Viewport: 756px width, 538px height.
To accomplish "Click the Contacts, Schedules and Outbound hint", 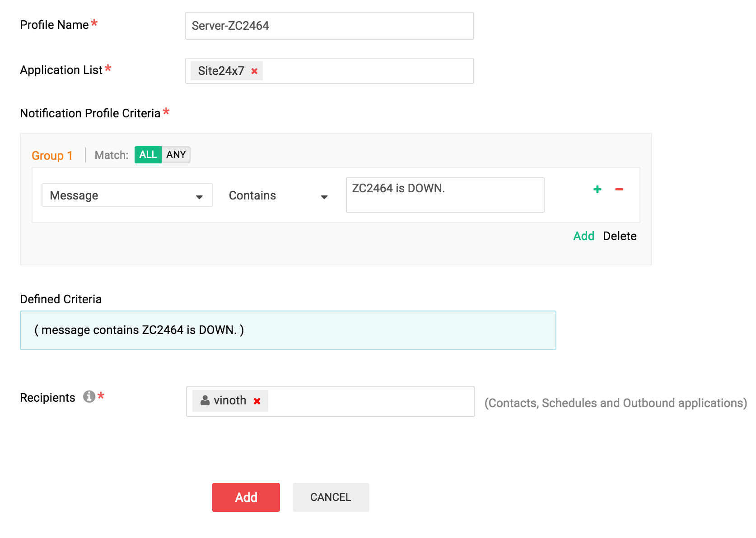I will pos(616,403).
